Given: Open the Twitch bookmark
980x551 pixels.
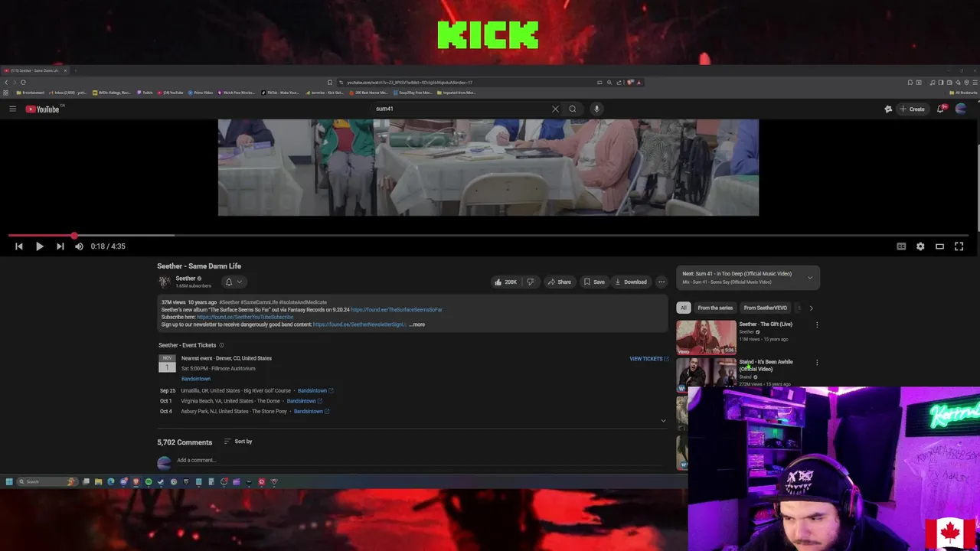Looking at the screenshot, I should 145,93.
